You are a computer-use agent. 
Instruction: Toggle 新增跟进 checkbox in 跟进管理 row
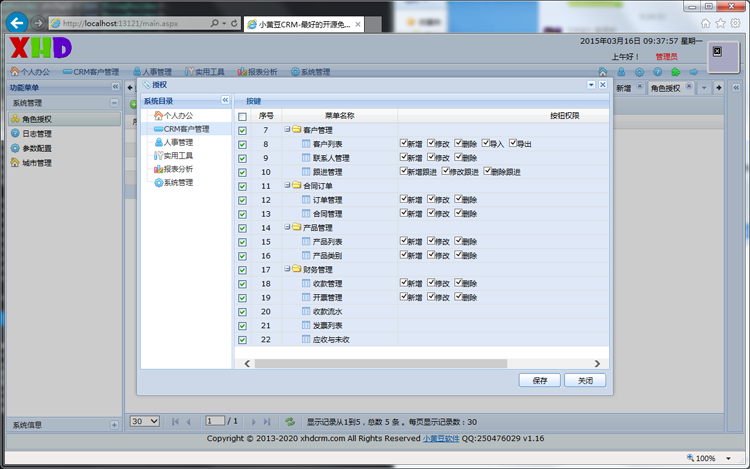[404, 172]
